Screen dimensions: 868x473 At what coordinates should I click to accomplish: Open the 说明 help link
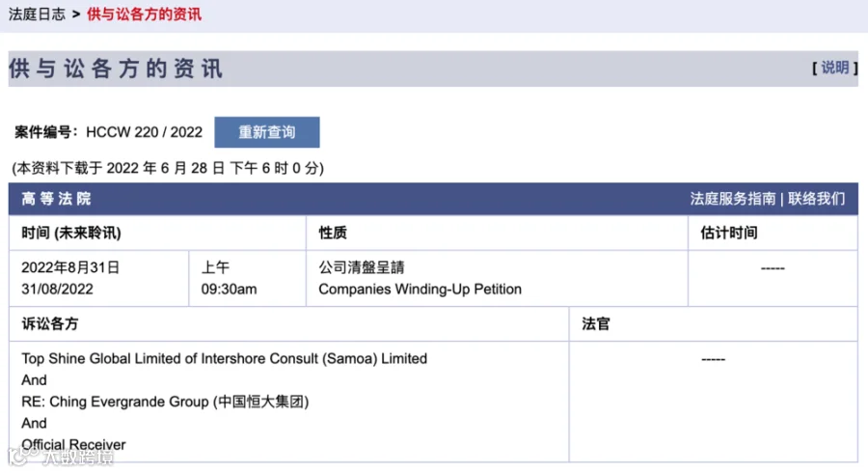[x=835, y=68]
